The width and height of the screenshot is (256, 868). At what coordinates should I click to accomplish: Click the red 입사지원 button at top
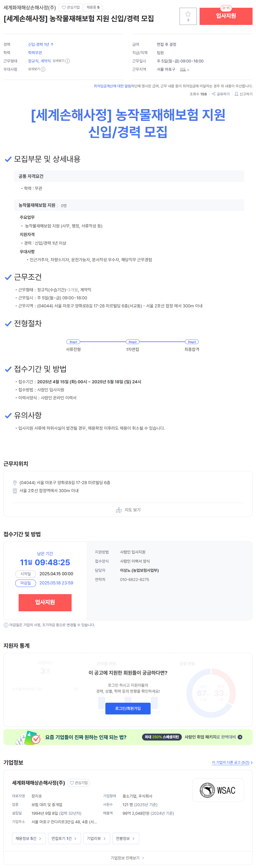(226, 16)
